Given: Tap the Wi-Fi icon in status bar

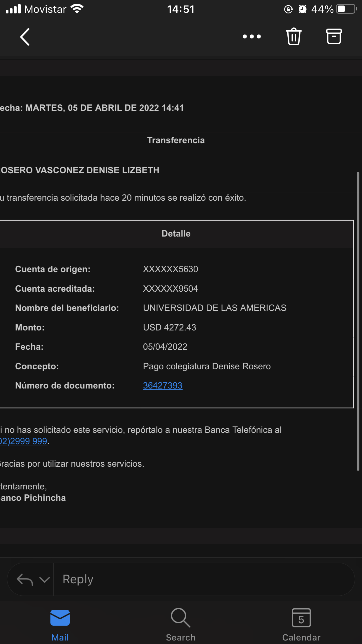Looking at the screenshot, I should click(77, 9).
